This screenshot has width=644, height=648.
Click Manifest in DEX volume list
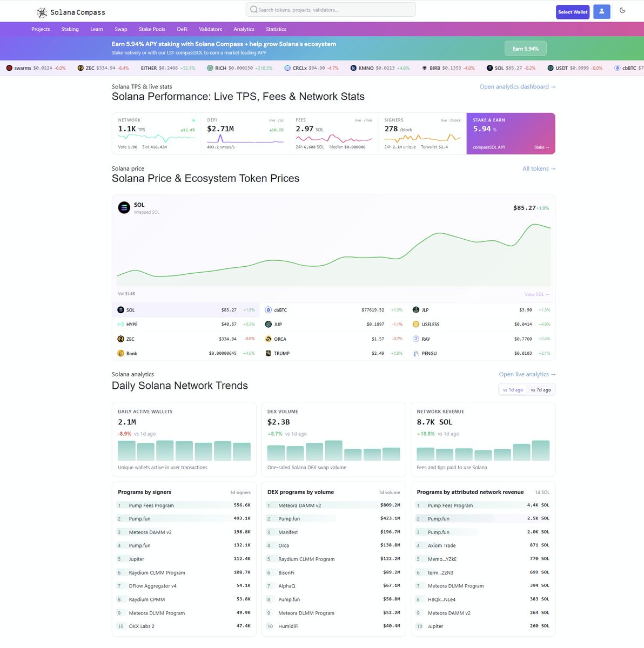[x=334, y=532]
